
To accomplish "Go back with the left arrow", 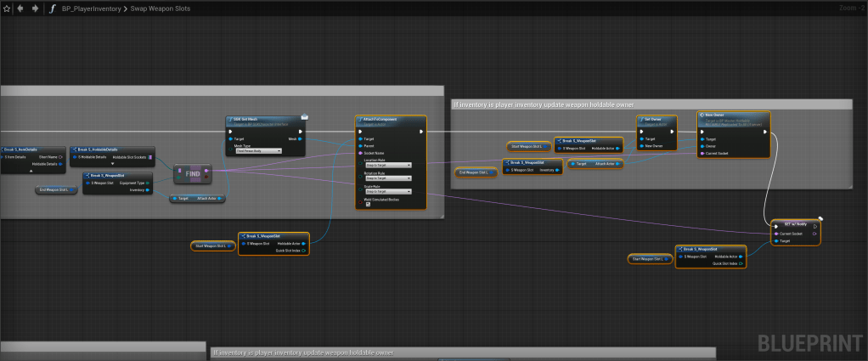I will (20, 8).
